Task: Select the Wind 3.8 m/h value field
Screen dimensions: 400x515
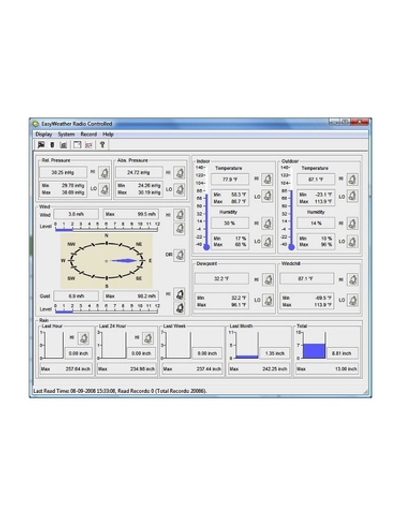Action: 76,214
